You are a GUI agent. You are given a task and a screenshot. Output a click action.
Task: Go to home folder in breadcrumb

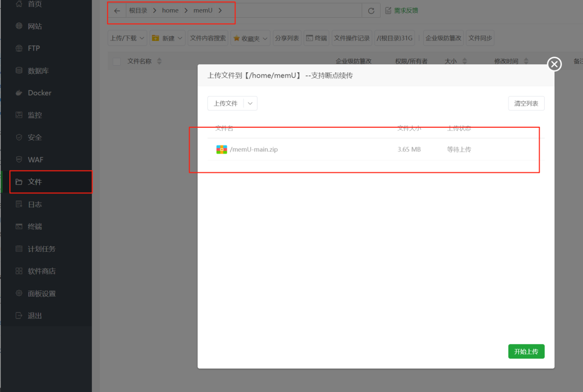[x=170, y=10]
